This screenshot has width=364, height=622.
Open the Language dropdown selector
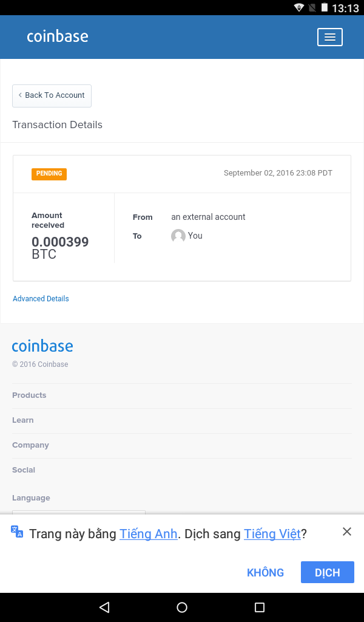pos(79,511)
